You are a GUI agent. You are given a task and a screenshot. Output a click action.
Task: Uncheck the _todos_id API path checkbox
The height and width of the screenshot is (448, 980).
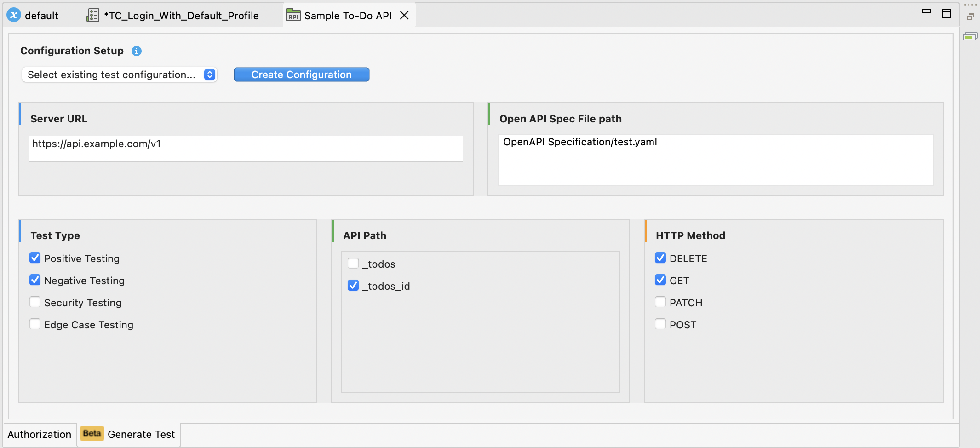(353, 286)
